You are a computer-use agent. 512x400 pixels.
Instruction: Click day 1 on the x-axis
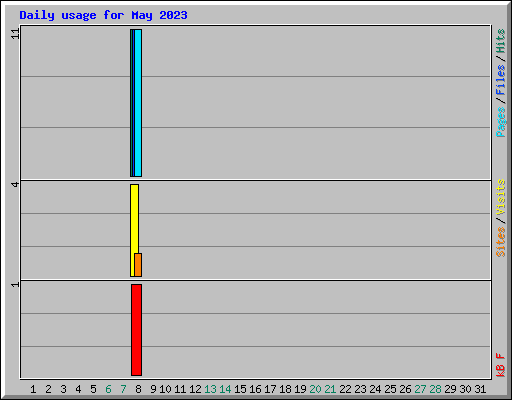click(33, 389)
